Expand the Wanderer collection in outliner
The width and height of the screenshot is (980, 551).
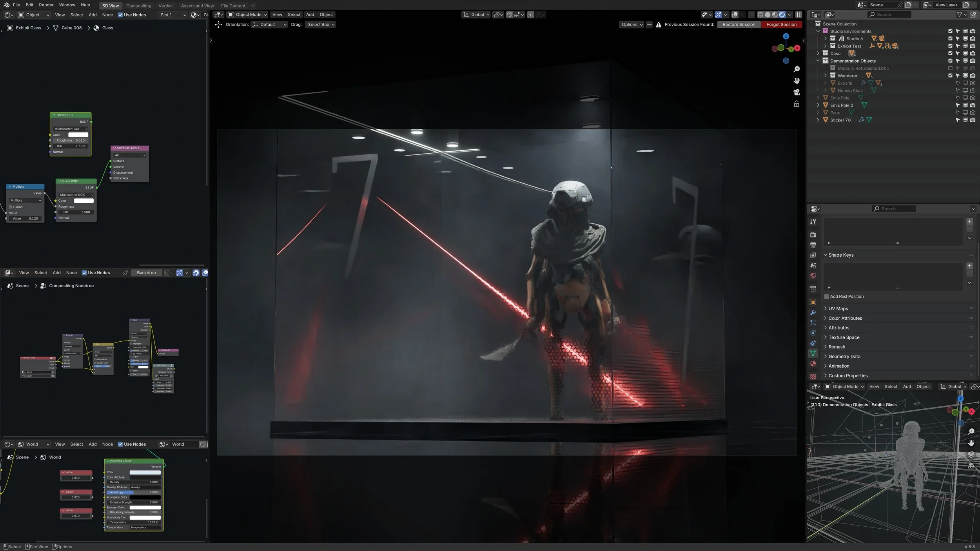tap(825, 76)
